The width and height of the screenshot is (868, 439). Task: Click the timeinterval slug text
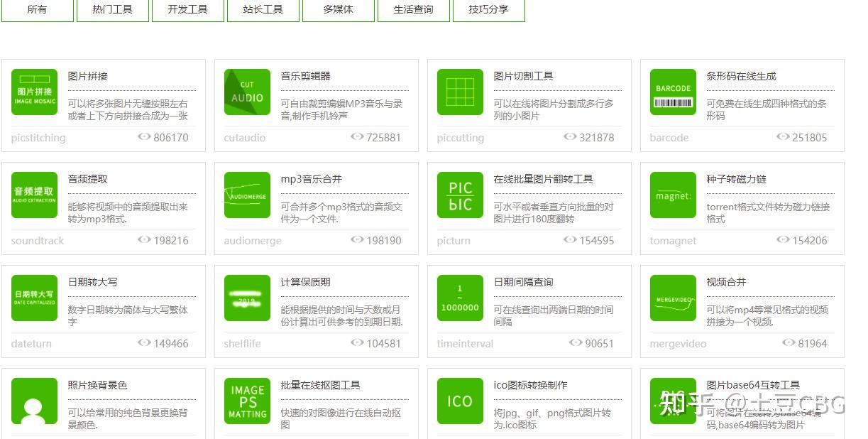465,344
